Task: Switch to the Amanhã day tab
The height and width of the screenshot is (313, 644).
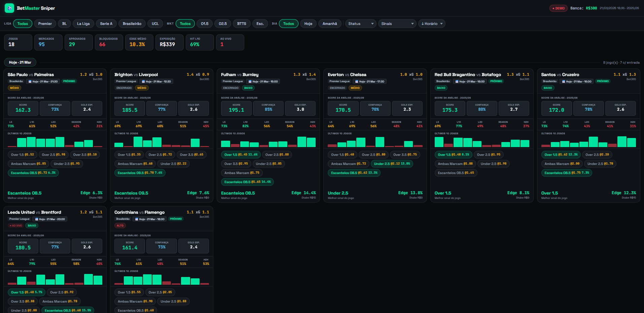Action: point(329,24)
